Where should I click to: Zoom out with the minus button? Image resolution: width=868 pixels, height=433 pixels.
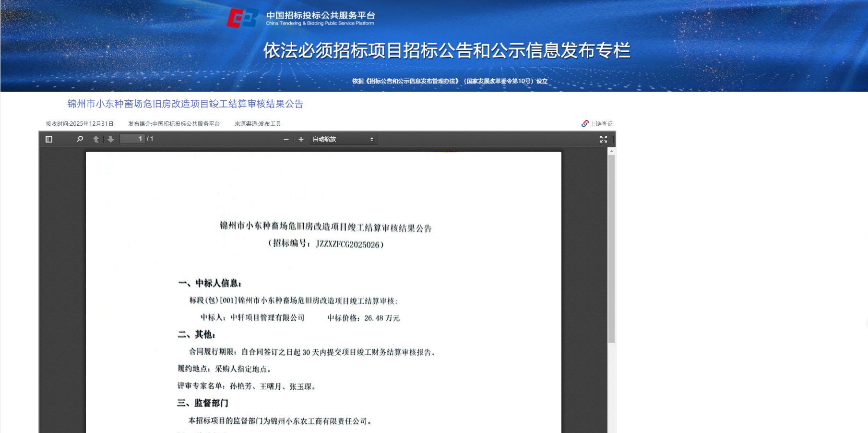pyautogui.click(x=286, y=139)
